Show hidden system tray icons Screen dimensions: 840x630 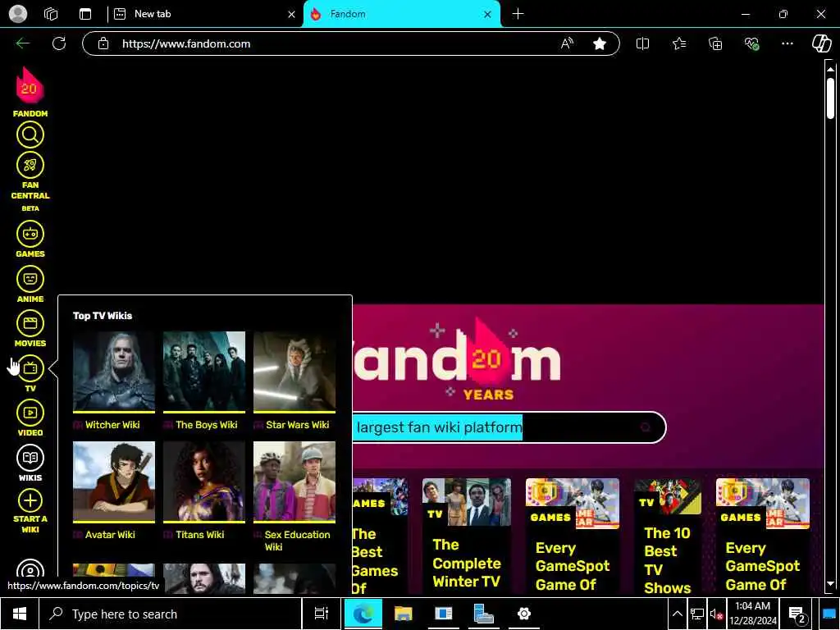(x=677, y=614)
